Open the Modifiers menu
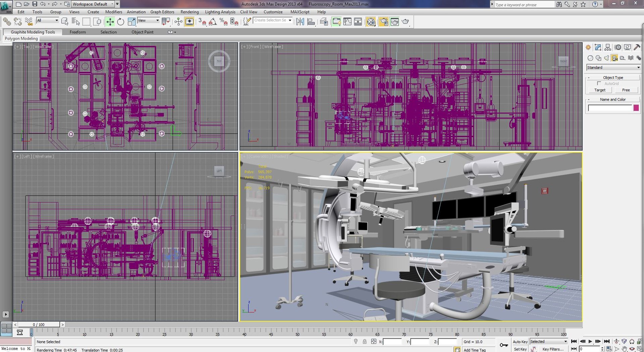 (114, 12)
